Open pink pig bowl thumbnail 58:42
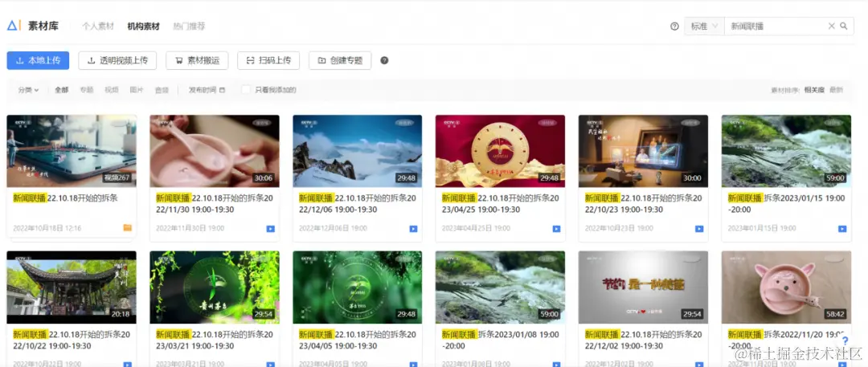Viewport: 868px width, 367px height. coord(786,287)
